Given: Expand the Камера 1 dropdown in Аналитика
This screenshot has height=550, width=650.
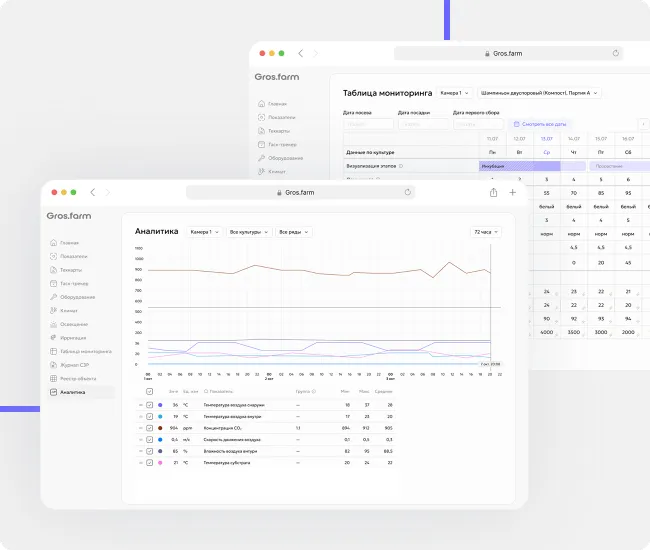Looking at the screenshot, I should tap(204, 232).
